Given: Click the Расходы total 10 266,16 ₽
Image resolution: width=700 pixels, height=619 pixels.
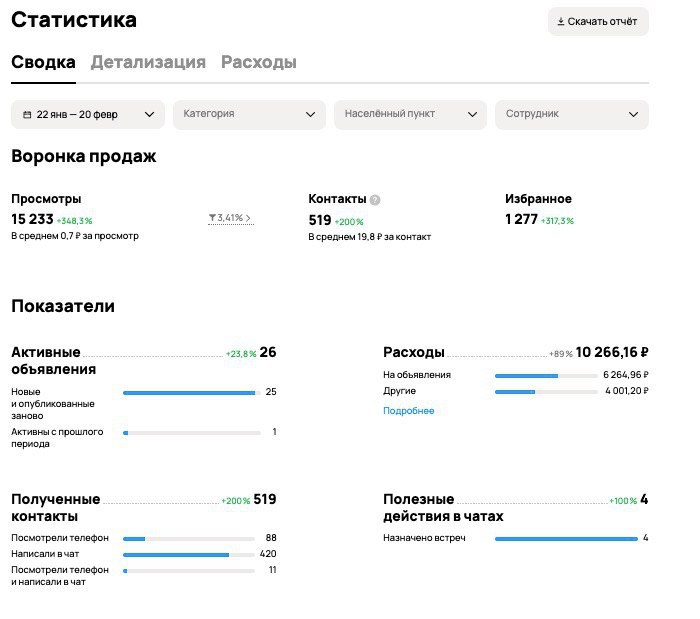Looking at the screenshot, I should (612, 352).
